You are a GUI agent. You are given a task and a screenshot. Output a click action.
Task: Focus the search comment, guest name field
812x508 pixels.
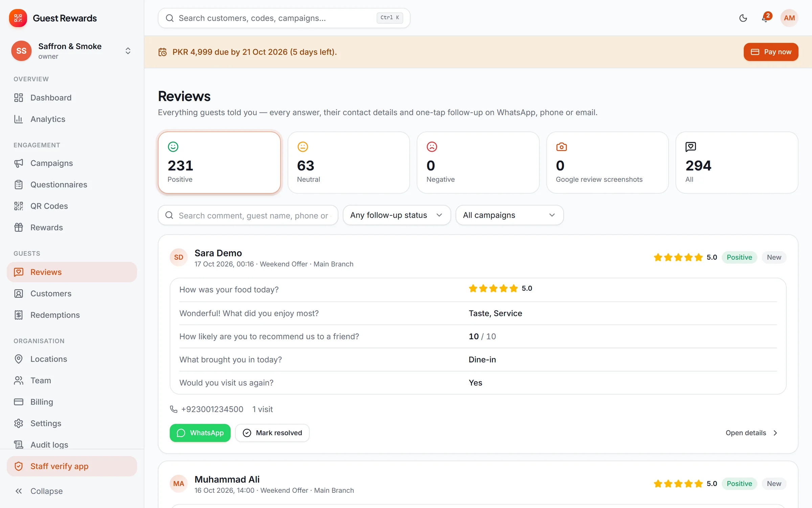(x=248, y=215)
